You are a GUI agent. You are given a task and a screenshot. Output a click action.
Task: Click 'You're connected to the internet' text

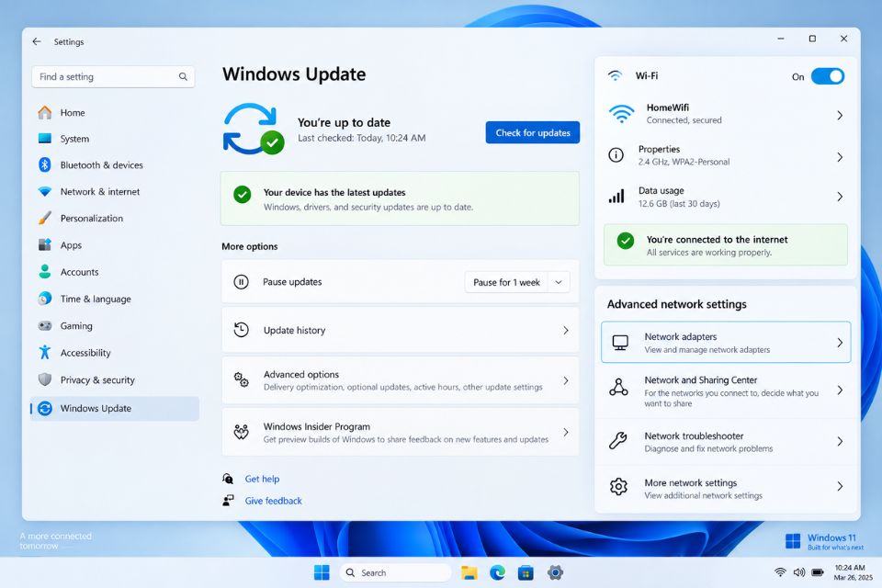(x=717, y=240)
